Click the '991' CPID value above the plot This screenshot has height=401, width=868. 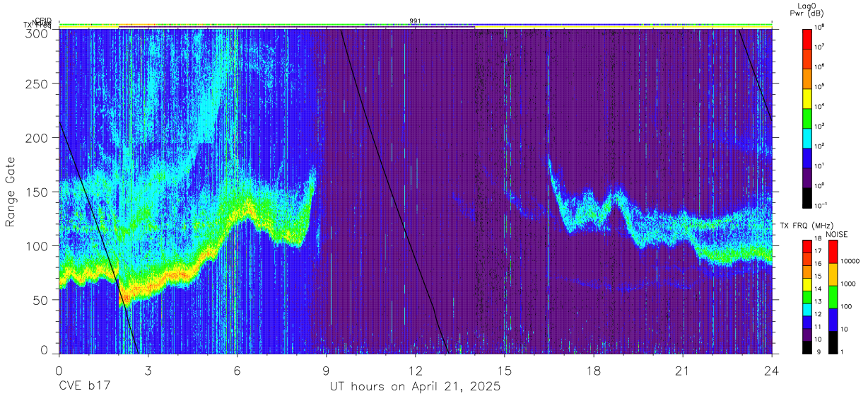(x=416, y=21)
